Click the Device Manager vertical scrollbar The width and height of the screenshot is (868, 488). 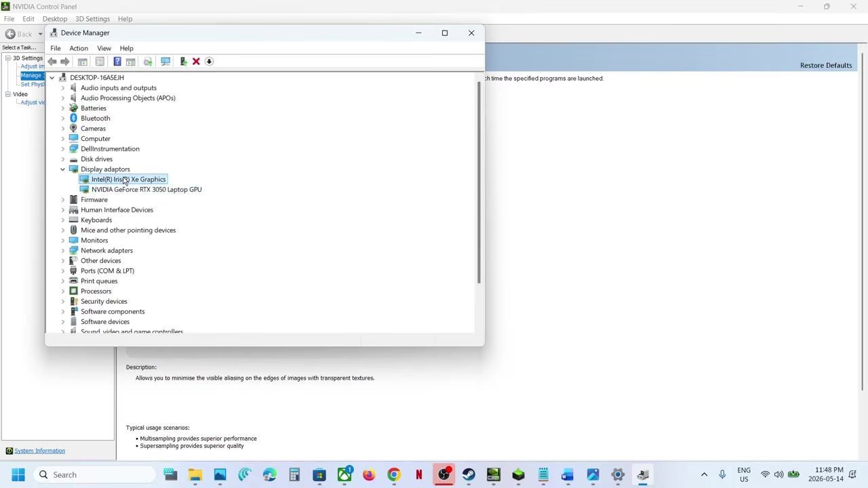[479, 183]
